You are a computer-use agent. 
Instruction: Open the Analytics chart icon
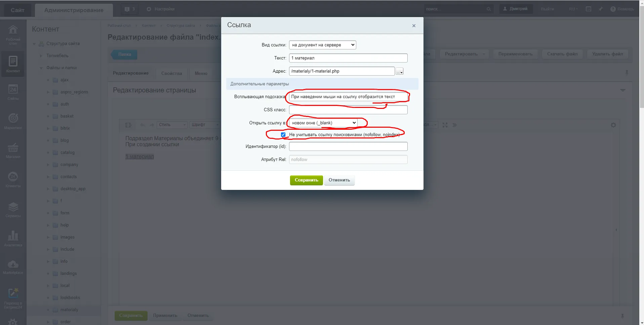(13, 236)
